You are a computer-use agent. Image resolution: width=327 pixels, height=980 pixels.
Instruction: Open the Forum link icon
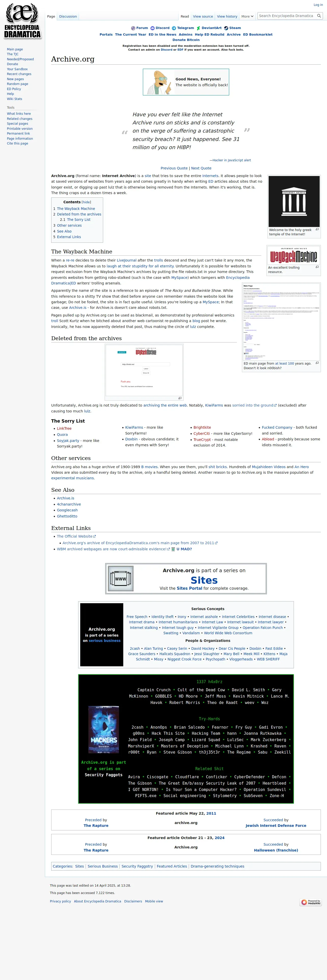tap(133, 28)
